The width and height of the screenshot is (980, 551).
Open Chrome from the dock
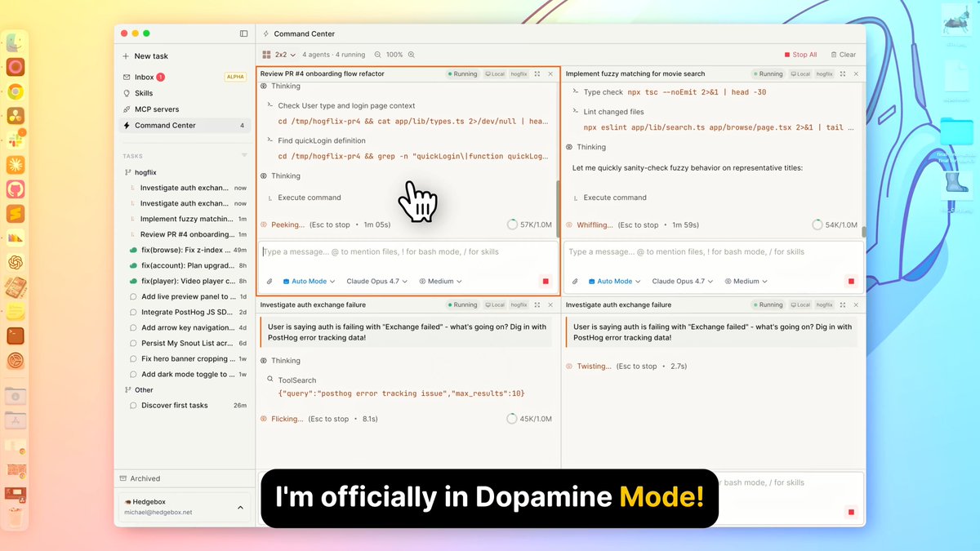16,91
